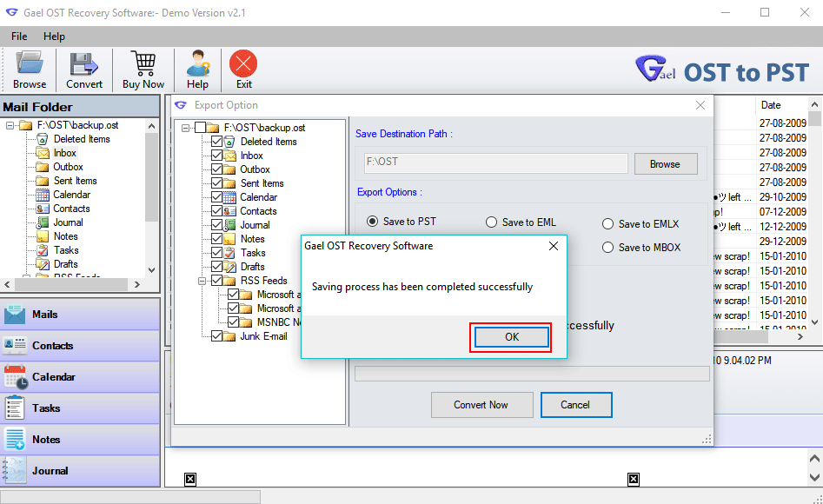Image resolution: width=823 pixels, height=504 pixels.
Task: Uncheck Notes in Export Option tree
Action: tap(216, 239)
